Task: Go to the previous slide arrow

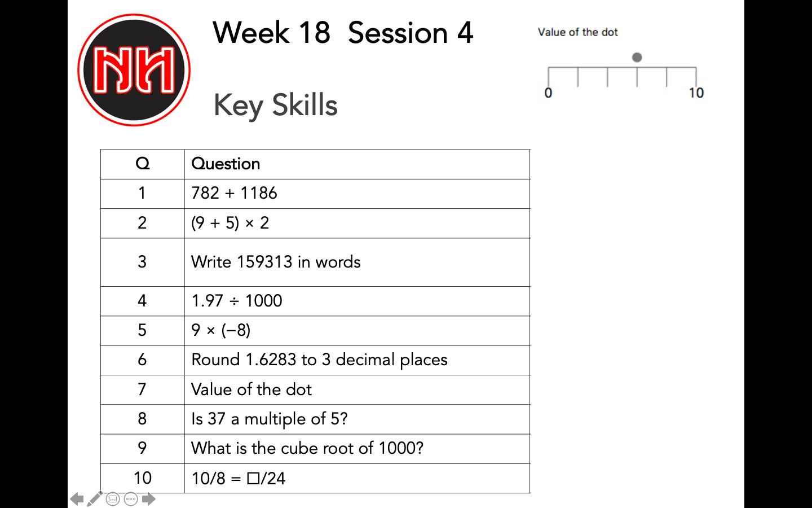Action: pos(77,499)
